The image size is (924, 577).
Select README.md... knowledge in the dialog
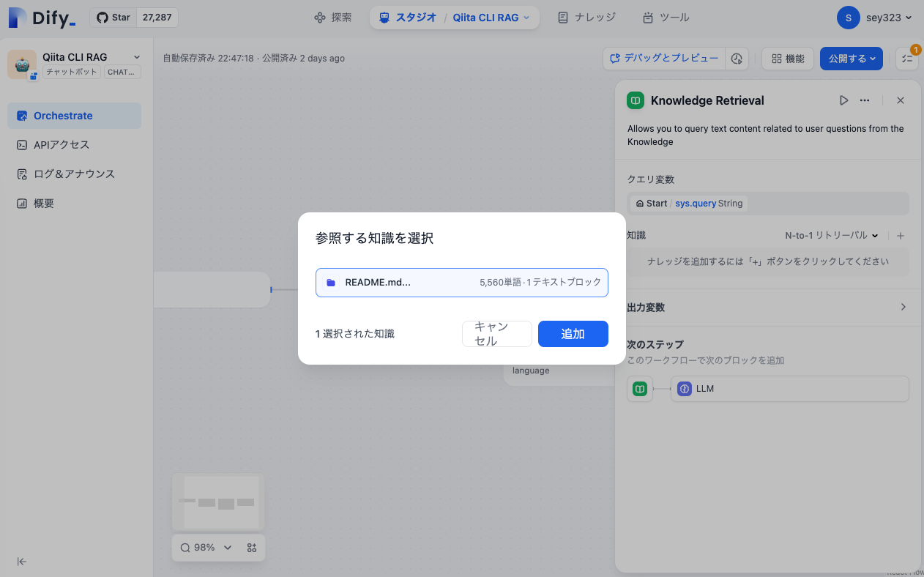coord(462,282)
